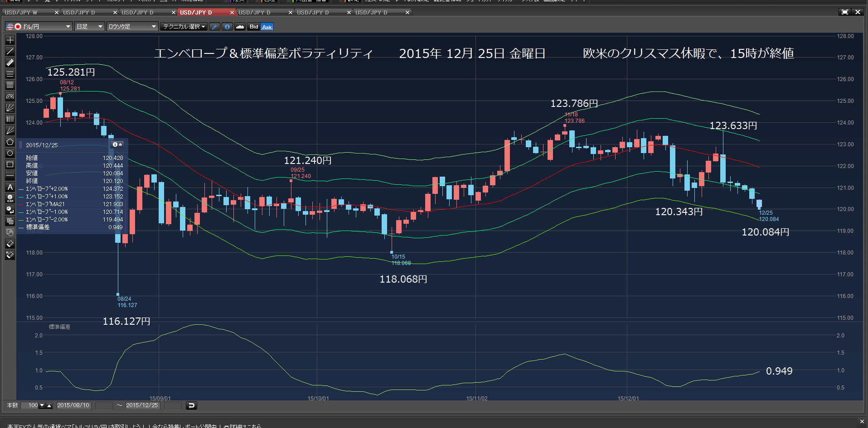This screenshot has width=868, height=428.
Task: Open the テクニカル選択 dropdown
Action: 184,27
